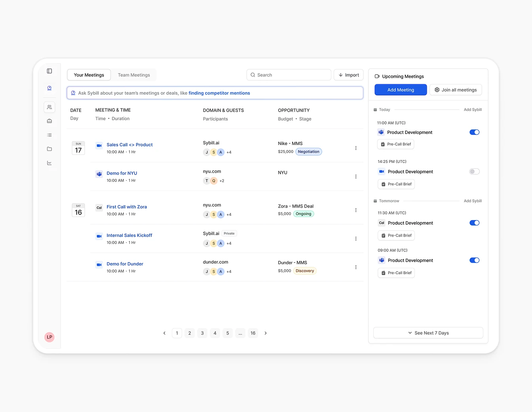This screenshot has height=412, width=532.
Task: Collapse the sidebar with the panel icon
Action: coord(49,71)
